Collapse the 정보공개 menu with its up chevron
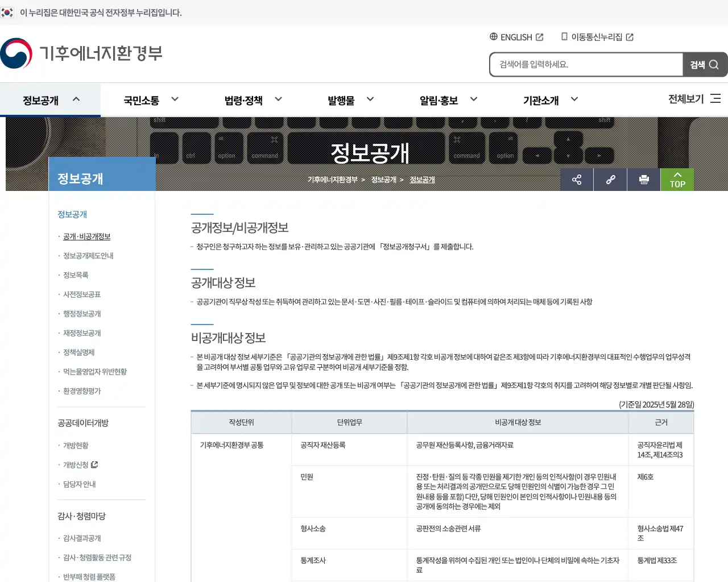This screenshot has height=582, width=728. 76,98
